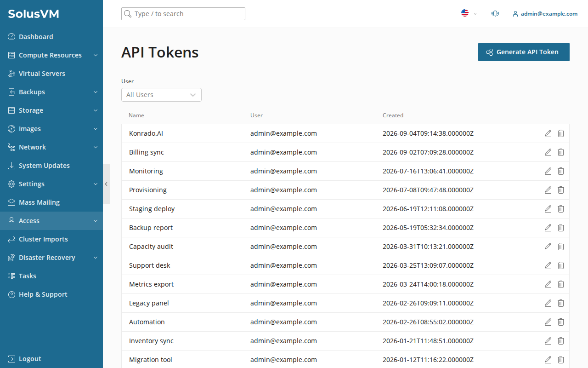Delete the Inventory sync token
This screenshot has height=368, width=588.
pyautogui.click(x=561, y=341)
